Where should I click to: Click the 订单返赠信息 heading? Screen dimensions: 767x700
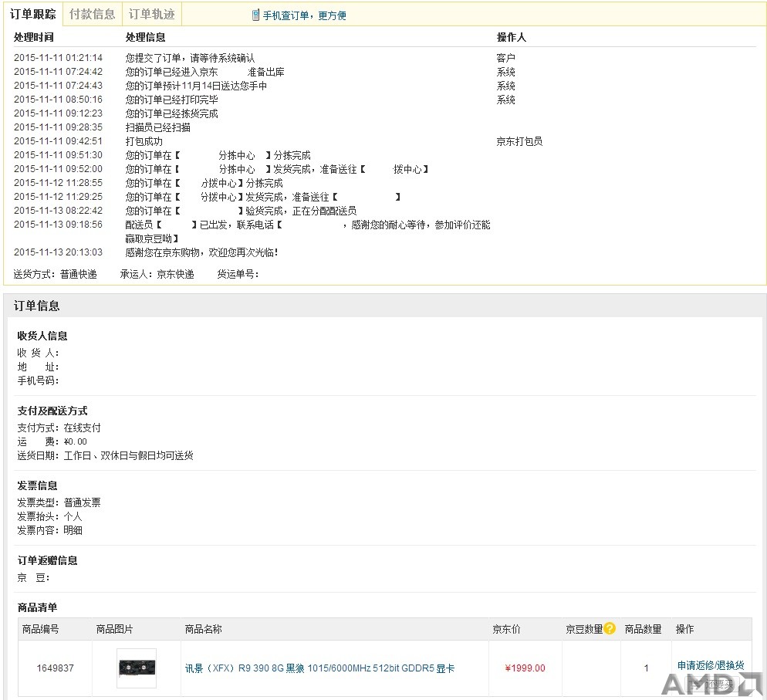[47, 560]
